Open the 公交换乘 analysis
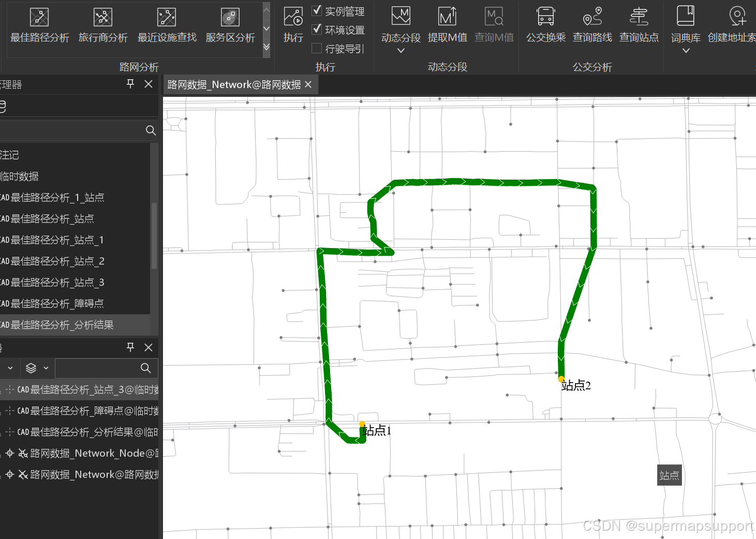Screen dimensions: 756x539 point(546,25)
